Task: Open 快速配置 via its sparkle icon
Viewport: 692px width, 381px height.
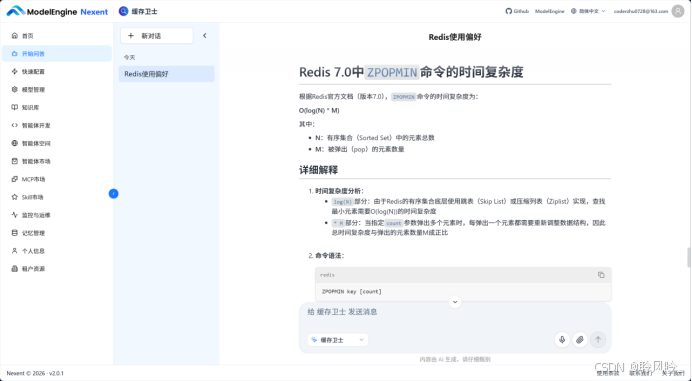Action: coord(15,72)
